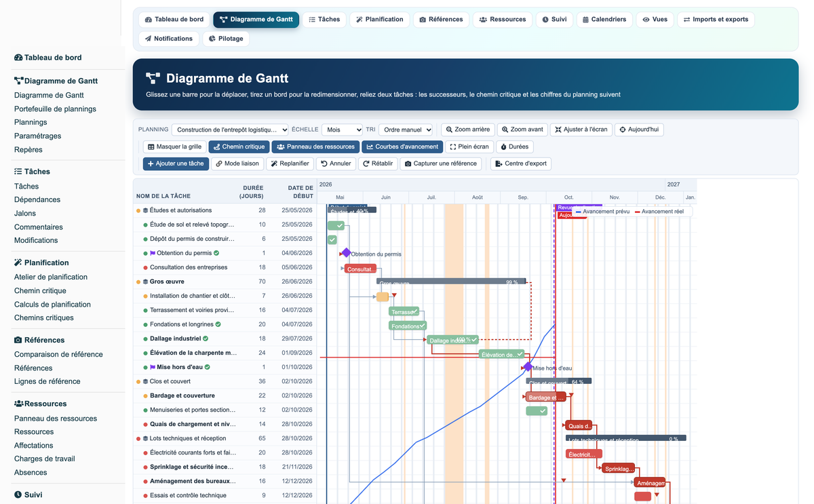Screen dimensions: 814x504
Task: Toggle Courbes d'avancement display
Action: 402,147
